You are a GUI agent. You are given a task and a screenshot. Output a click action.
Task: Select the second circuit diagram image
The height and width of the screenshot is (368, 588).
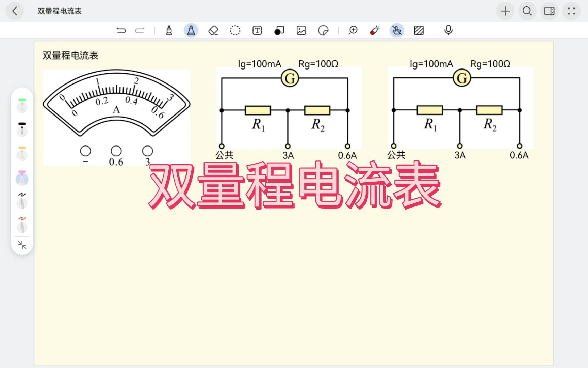point(460,108)
